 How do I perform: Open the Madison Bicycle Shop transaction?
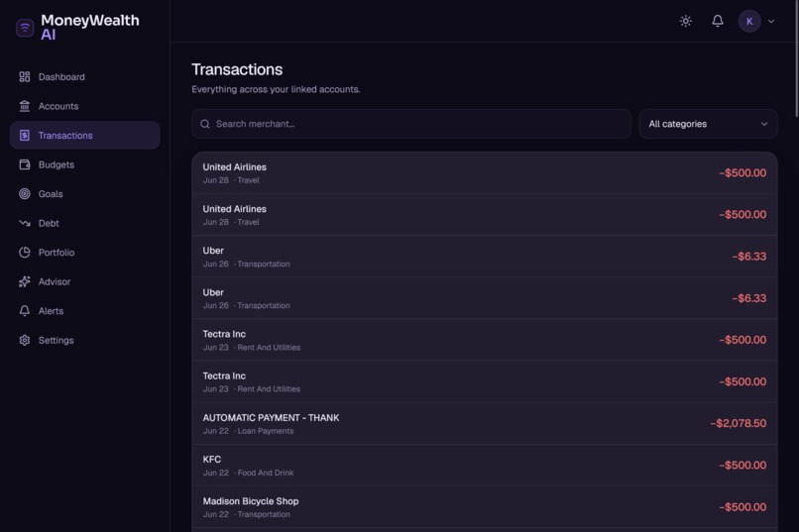tap(484, 507)
